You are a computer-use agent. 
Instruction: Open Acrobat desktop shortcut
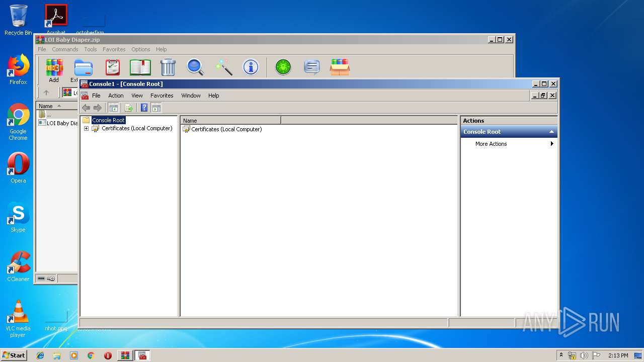56,19
